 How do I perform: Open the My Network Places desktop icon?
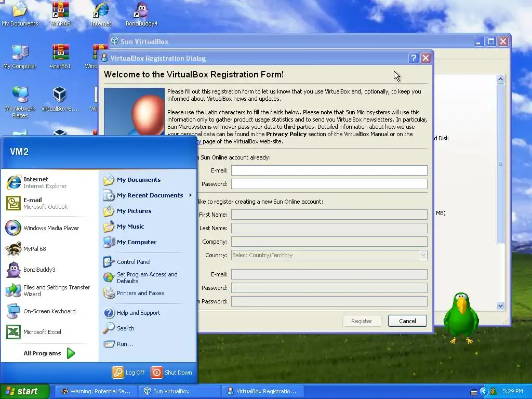[20, 102]
